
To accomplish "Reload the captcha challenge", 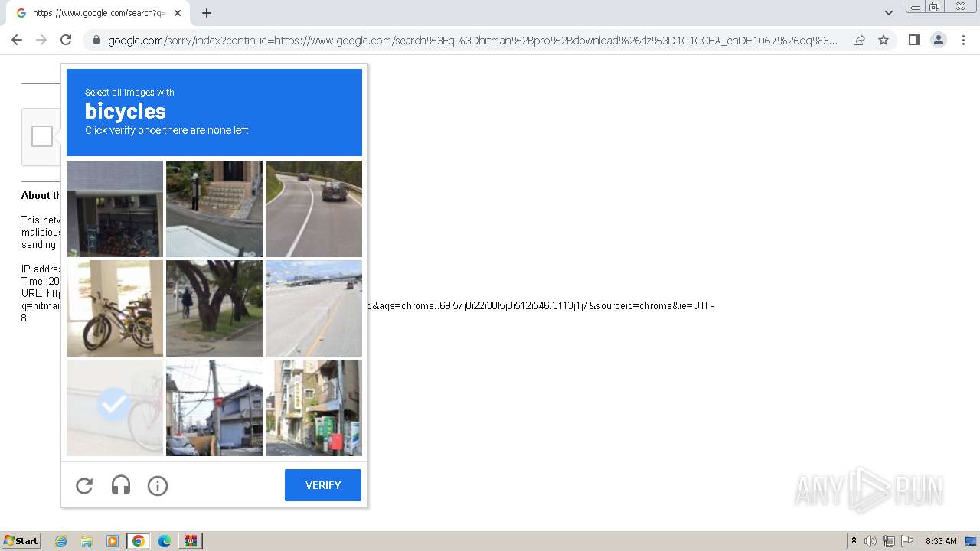I will click(x=84, y=485).
